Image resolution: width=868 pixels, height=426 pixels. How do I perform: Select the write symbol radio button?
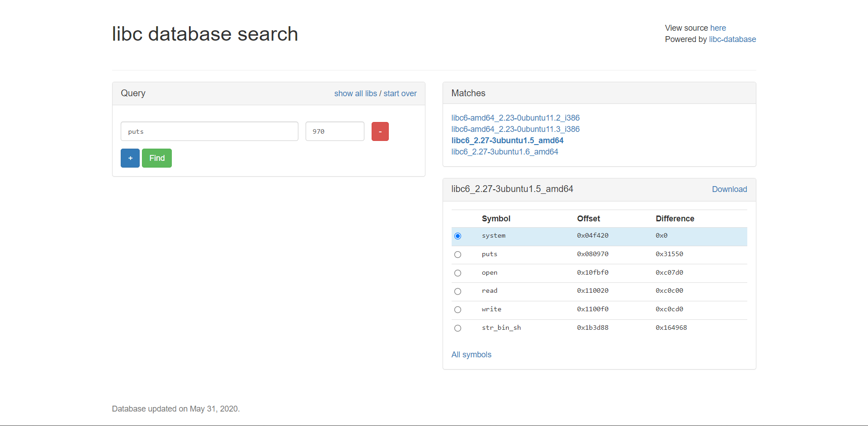coord(458,310)
